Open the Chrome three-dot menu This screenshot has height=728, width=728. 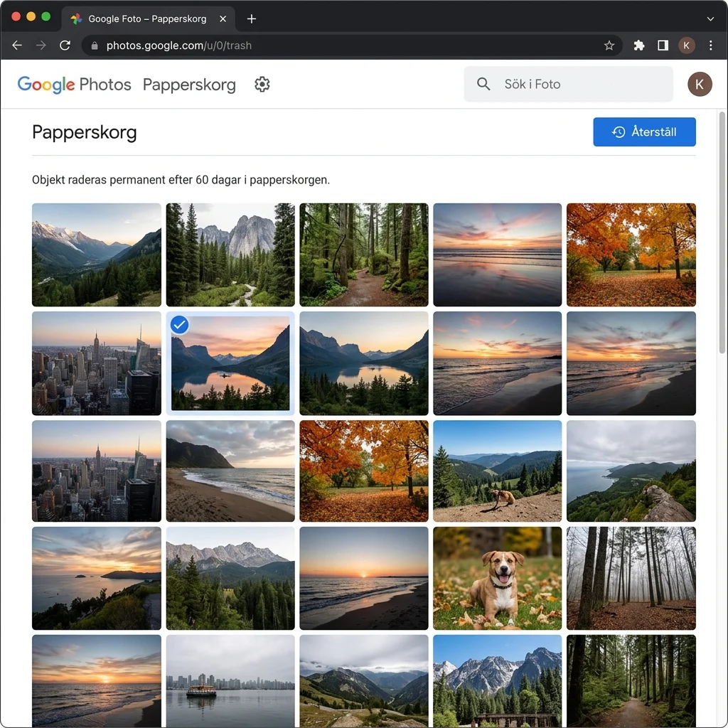(710, 45)
